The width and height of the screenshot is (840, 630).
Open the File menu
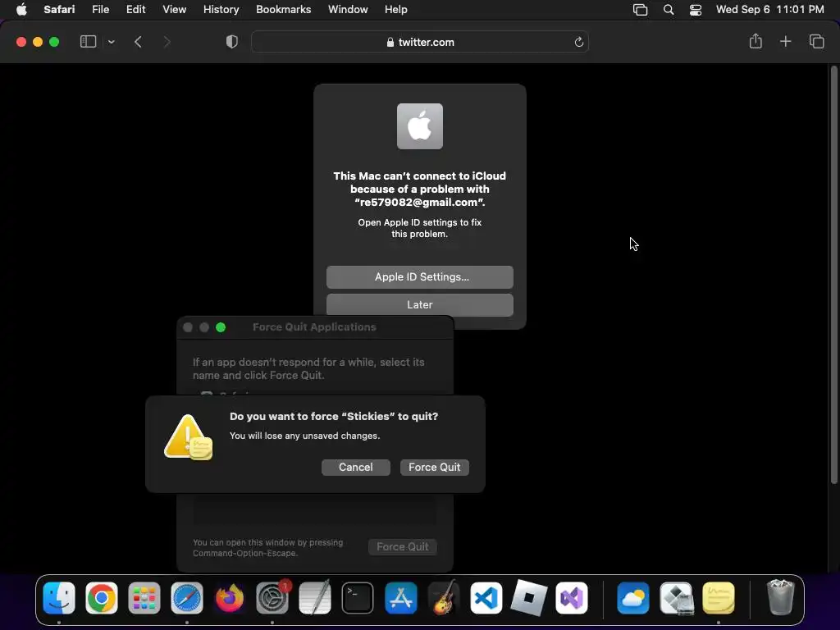click(x=100, y=9)
